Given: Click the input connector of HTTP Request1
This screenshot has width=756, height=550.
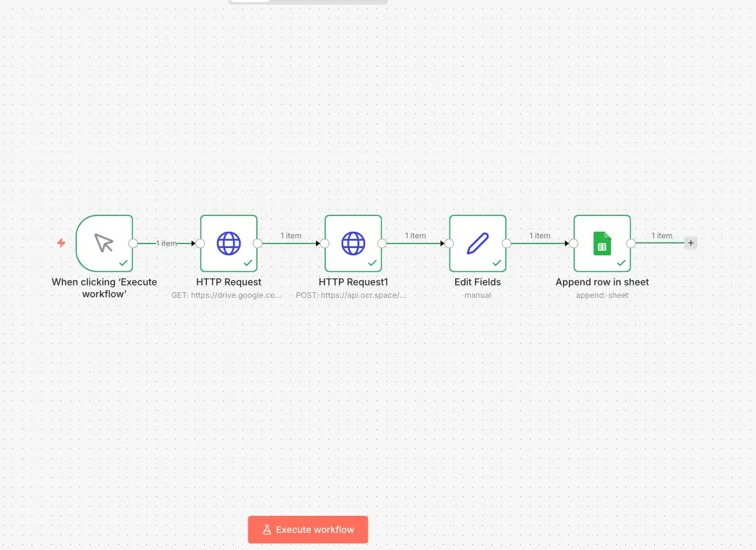Looking at the screenshot, I should (x=324, y=243).
